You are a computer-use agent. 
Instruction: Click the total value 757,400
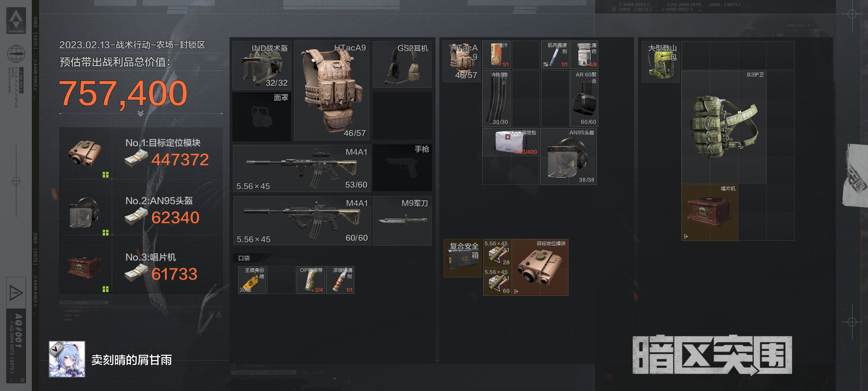(123, 94)
